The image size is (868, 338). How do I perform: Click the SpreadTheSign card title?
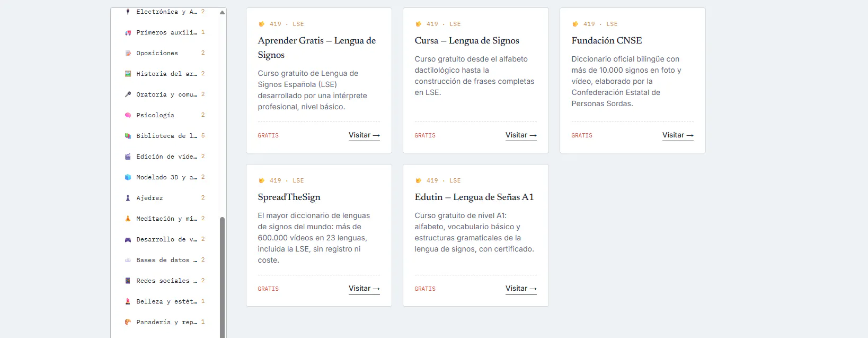click(289, 197)
